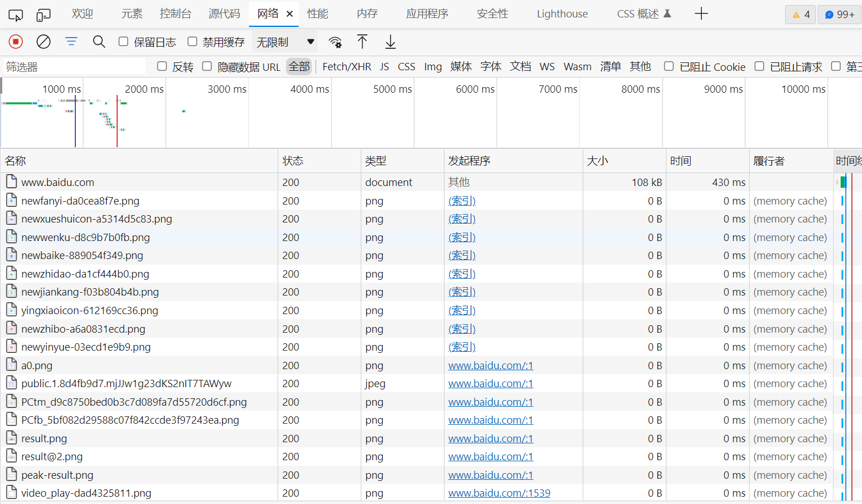This screenshot has height=504, width=862.
Task: Switch to the 内存 tab
Action: pos(367,14)
